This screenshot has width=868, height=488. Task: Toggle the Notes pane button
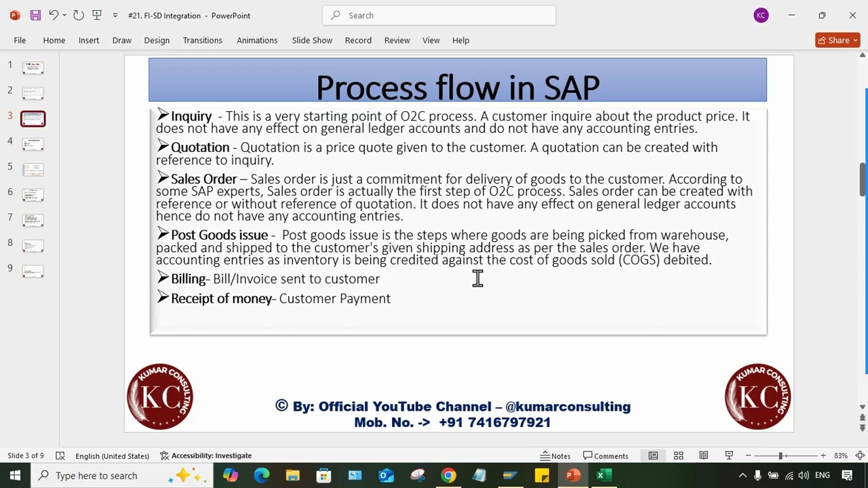click(x=555, y=455)
